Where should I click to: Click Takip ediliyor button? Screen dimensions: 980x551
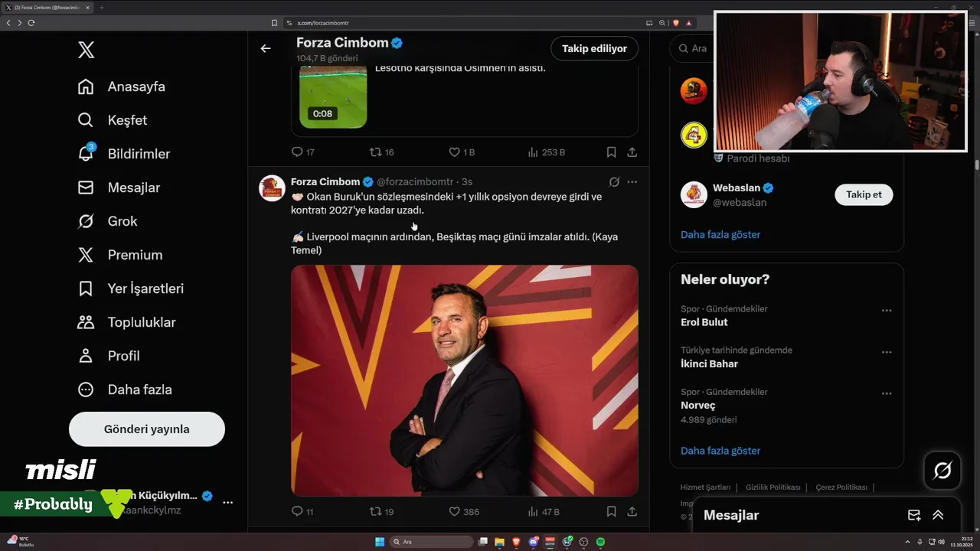click(594, 48)
